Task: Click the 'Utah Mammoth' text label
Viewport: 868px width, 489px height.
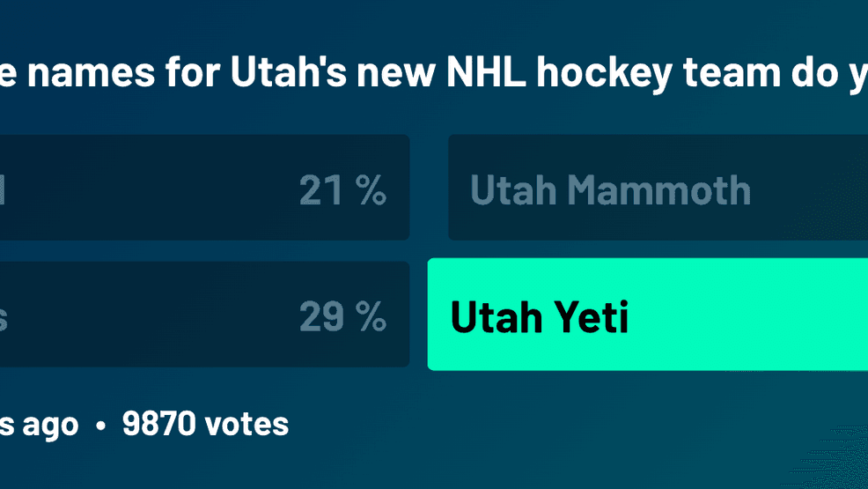Action: [x=610, y=190]
